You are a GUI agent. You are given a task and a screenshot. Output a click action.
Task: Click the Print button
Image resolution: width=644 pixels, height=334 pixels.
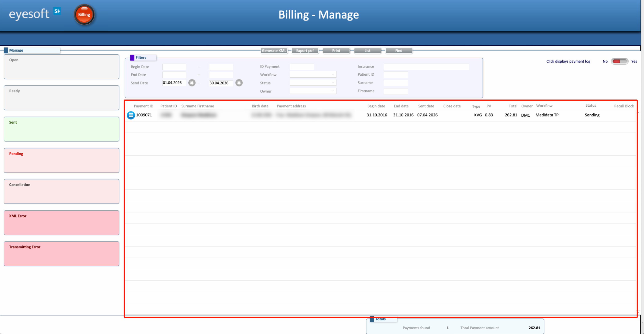[336, 51]
